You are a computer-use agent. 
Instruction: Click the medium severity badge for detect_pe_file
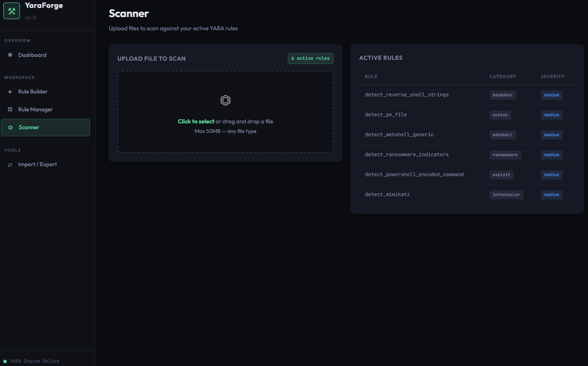[x=551, y=115]
